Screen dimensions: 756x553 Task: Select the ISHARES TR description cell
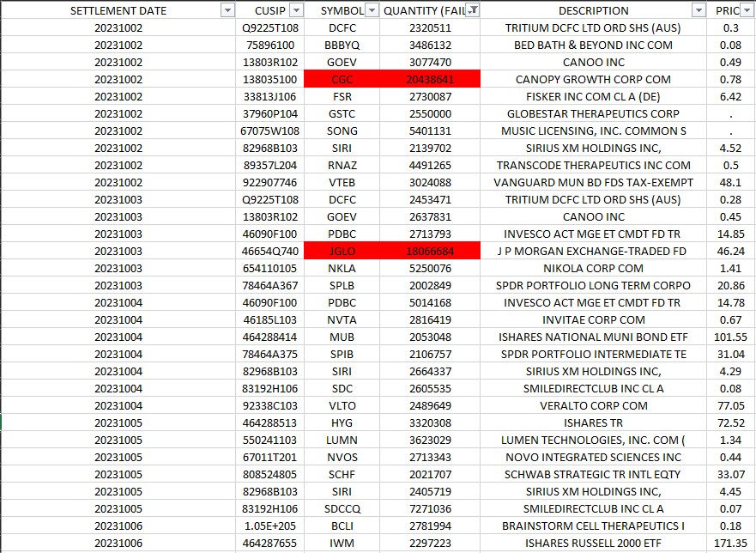594,422
